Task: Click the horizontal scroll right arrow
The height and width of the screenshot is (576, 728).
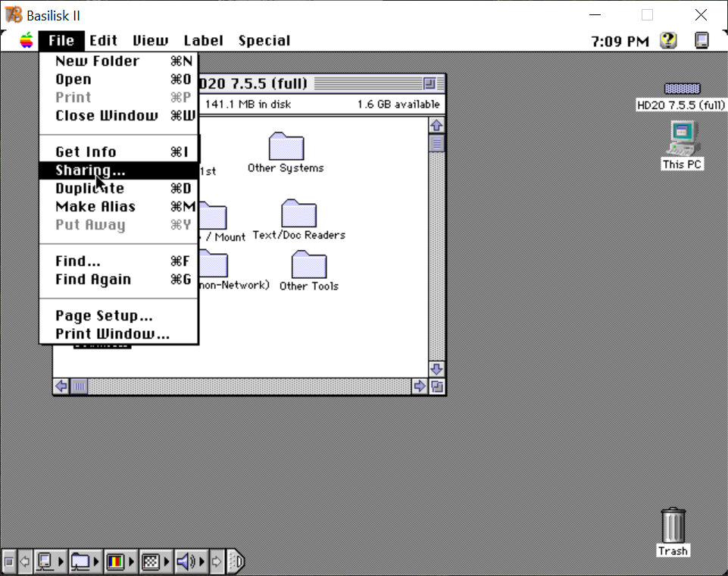Action: point(419,387)
